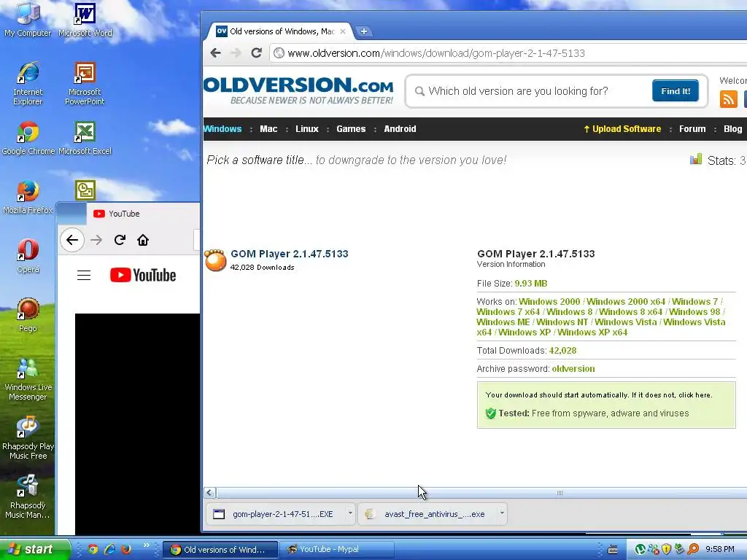The width and height of the screenshot is (747, 560).
Task: Open Pego desktop shortcut
Action: pos(28,315)
